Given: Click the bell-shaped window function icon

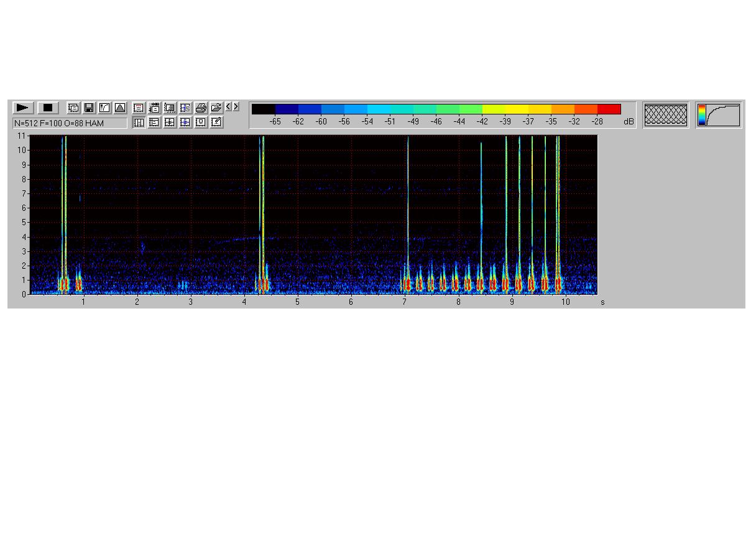Looking at the screenshot, I should 120,108.
